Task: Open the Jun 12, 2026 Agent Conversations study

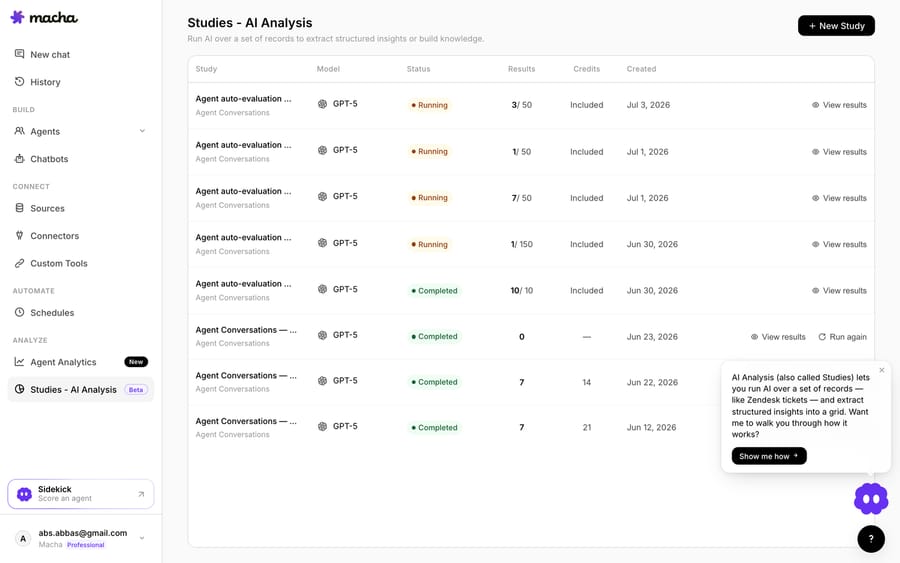Action: pyautogui.click(x=246, y=421)
